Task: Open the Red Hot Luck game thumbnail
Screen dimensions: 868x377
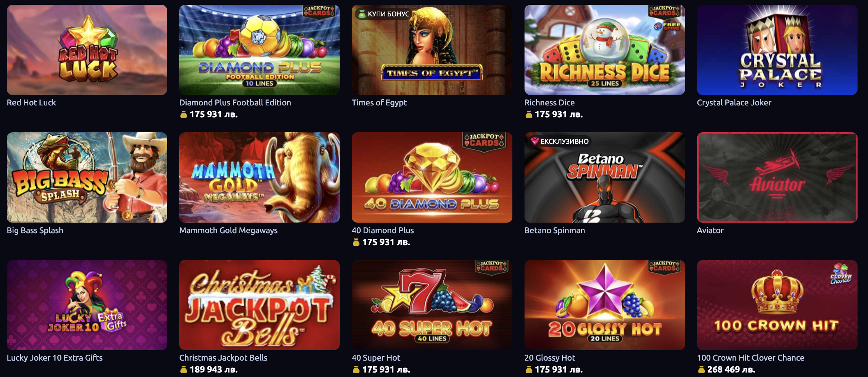Action: 87,50
